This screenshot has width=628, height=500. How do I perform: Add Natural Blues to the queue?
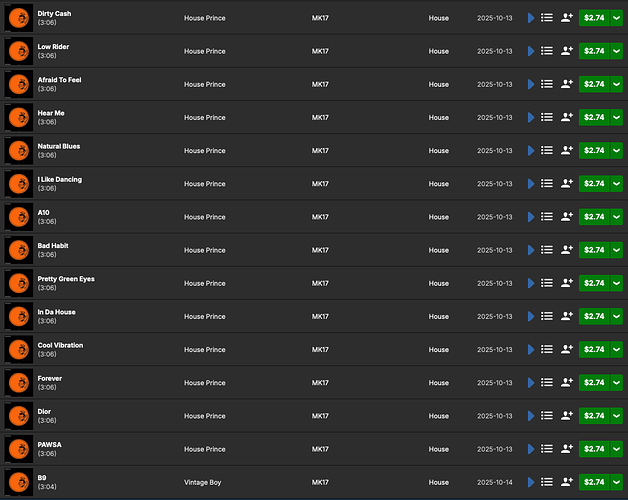pos(547,150)
